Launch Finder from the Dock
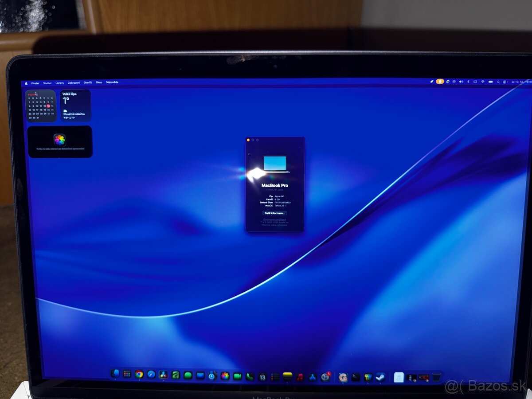This screenshot has height=399, width=532. 115,374
